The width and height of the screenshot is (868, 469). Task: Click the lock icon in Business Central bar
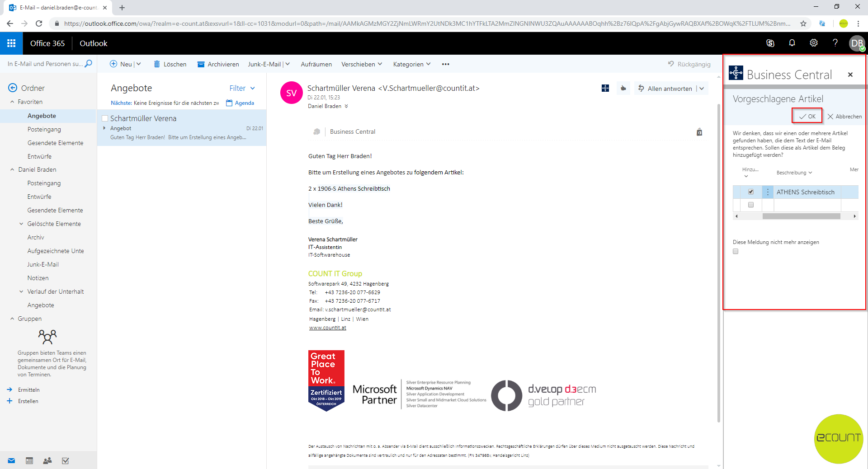699,132
